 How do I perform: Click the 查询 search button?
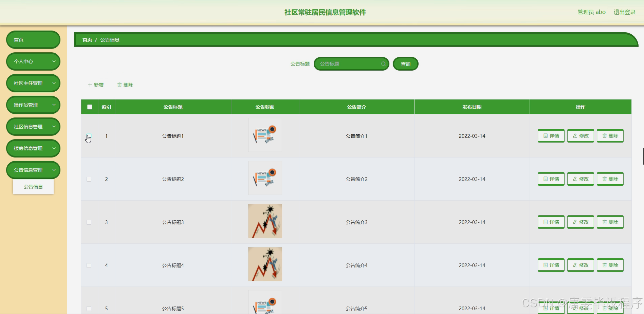pyautogui.click(x=405, y=64)
